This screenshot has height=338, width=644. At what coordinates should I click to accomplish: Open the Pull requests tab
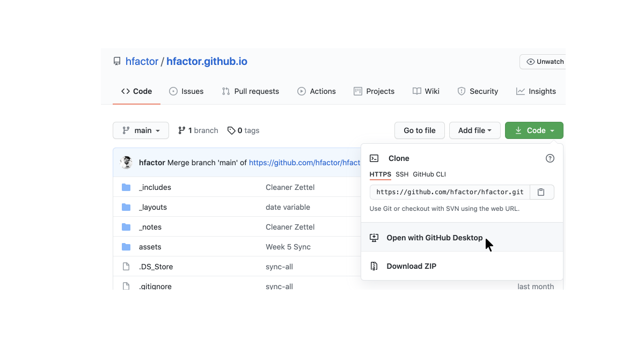[x=251, y=91]
